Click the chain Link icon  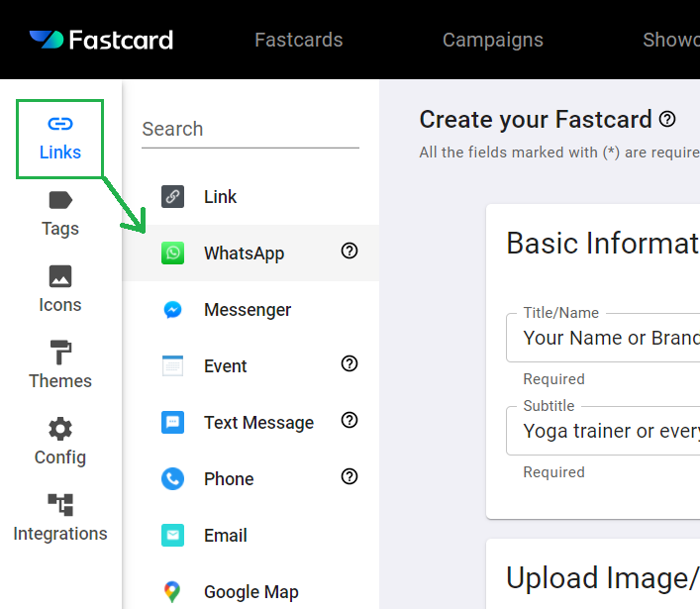click(172, 196)
